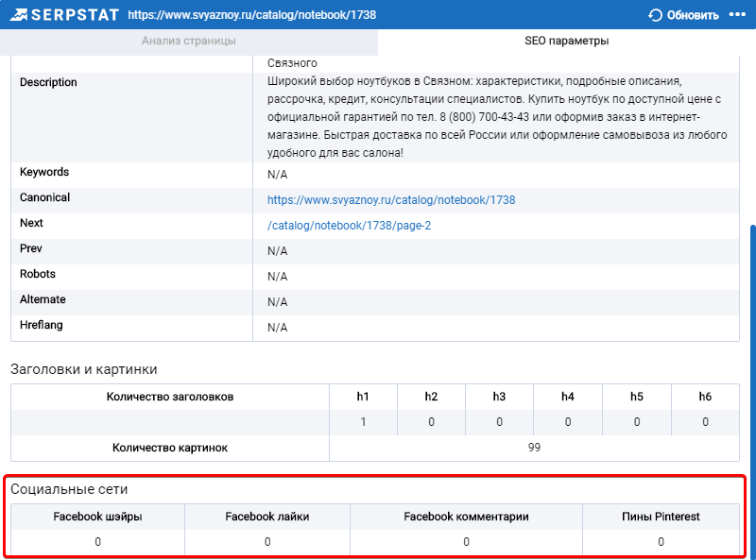
Task: Click the Заголовки и картинки section heading
Action: [x=84, y=369]
